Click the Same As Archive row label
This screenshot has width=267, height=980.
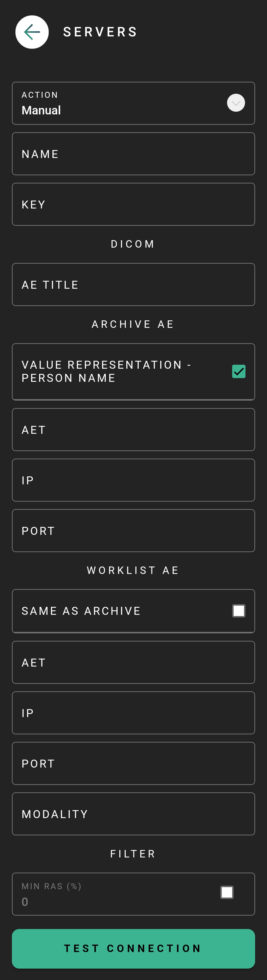click(x=81, y=611)
